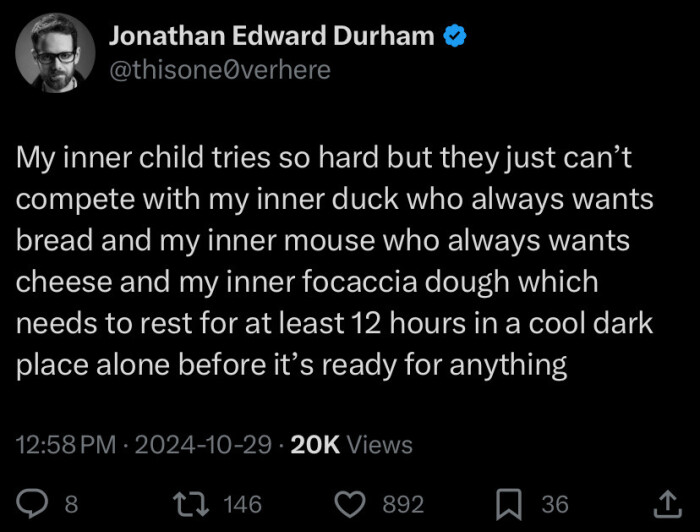View the 20K view count
Image resolution: width=700 pixels, height=532 pixels.
click(315, 445)
